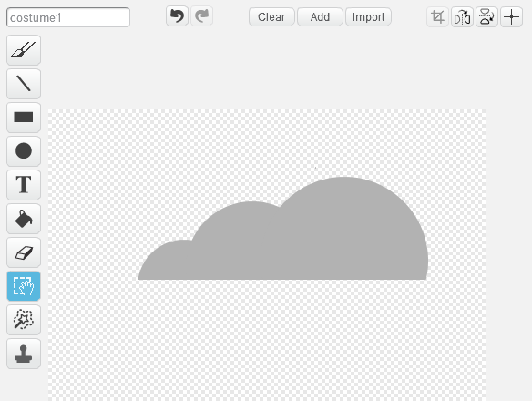Click the Undo arrow button
Image resolution: width=532 pixels, height=401 pixels.
pos(177,16)
